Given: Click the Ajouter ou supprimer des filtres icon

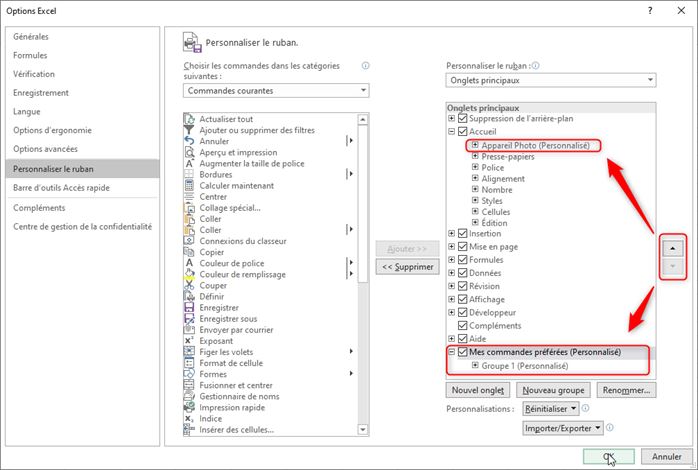Looking at the screenshot, I should click(x=190, y=130).
